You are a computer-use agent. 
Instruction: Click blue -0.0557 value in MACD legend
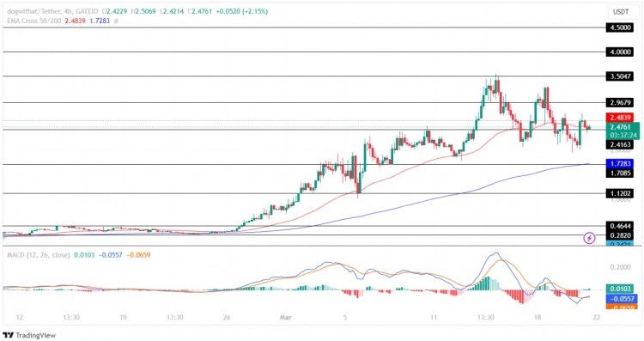(x=110, y=255)
